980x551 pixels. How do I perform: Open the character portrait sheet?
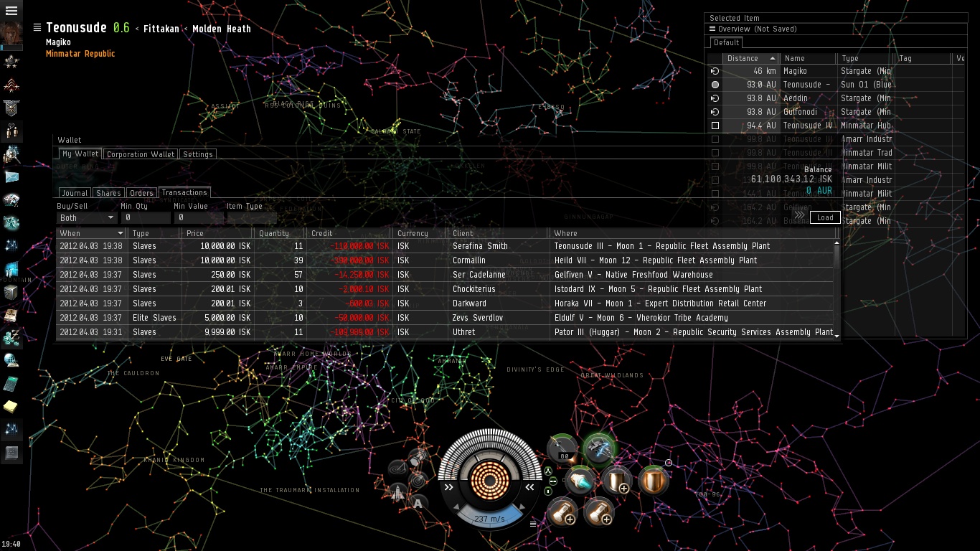tap(11, 34)
